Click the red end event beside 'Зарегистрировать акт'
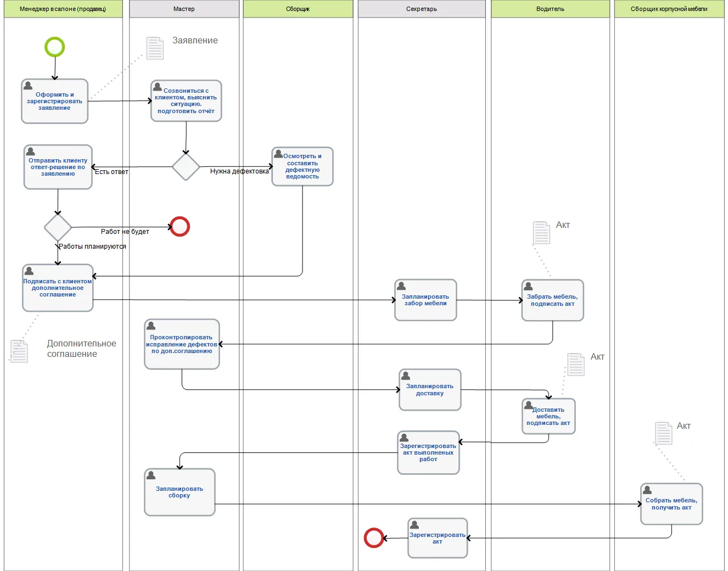Screen dimensions: 728x571 (x=374, y=538)
